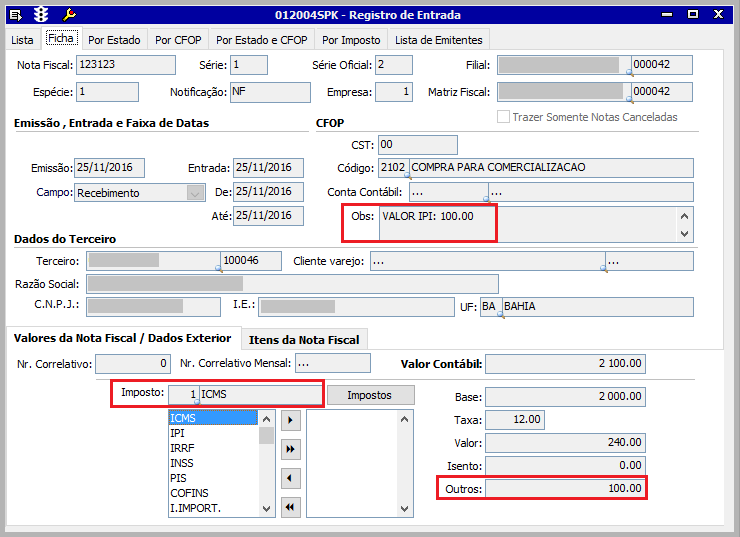740x537 pixels.
Task: Open lookup icon on Cliente varejo field
Action: pyautogui.click(x=604, y=268)
